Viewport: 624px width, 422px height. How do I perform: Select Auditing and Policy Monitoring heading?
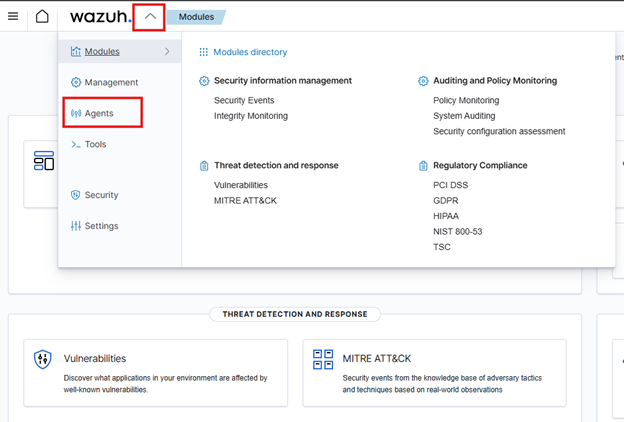point(495,81)
